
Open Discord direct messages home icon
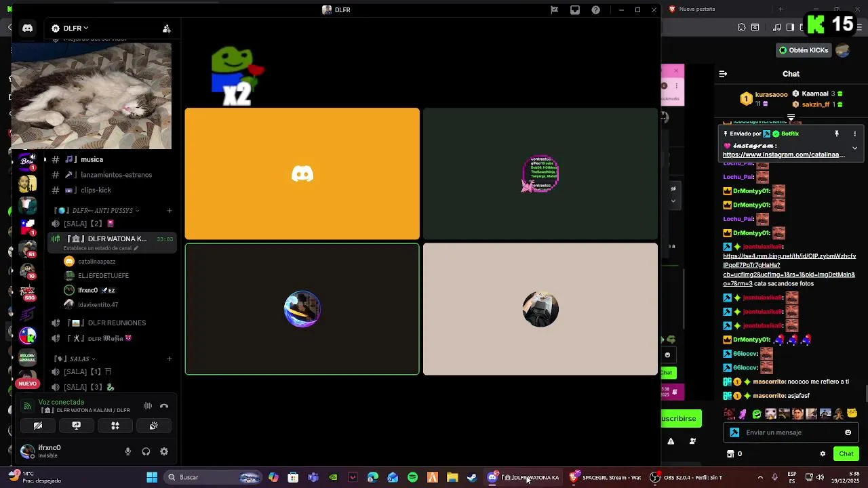tap(27, 28)
